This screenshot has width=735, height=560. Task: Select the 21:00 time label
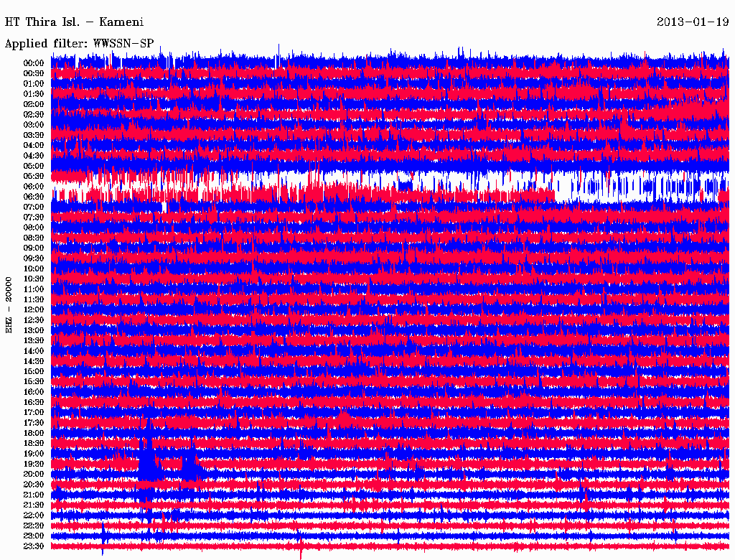click(x=34, y=495)
